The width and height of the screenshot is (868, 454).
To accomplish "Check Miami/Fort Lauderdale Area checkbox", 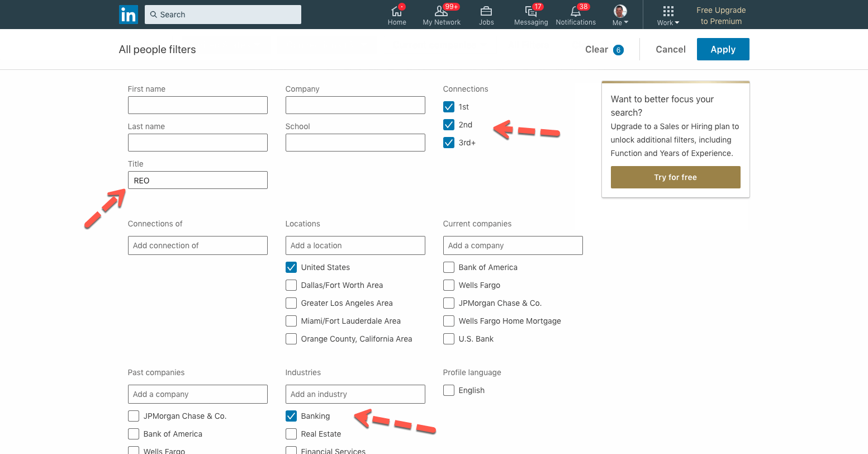I will pyautogui.click(x=291, y=321).
